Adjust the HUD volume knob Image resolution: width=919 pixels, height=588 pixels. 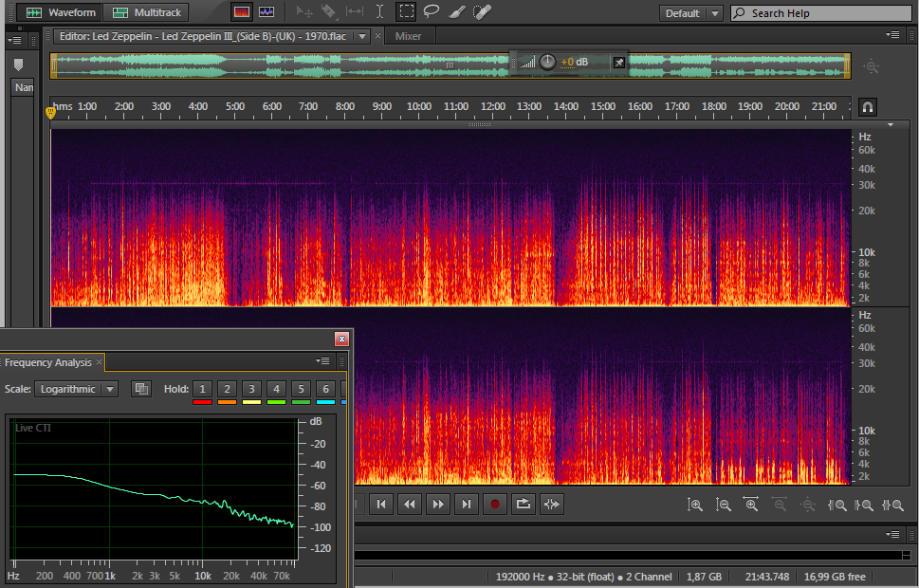(547, 62)
